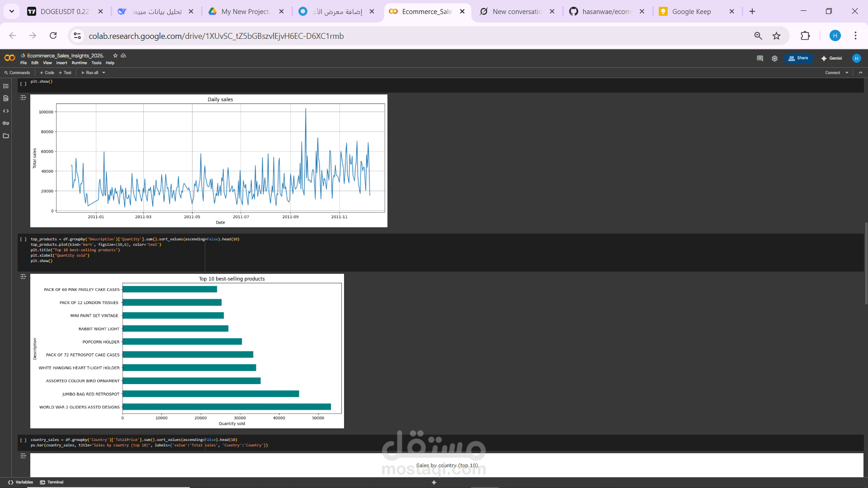Open the Gemini assistant
The width and height of the screenshot is (868, 488).
(831, 58)
